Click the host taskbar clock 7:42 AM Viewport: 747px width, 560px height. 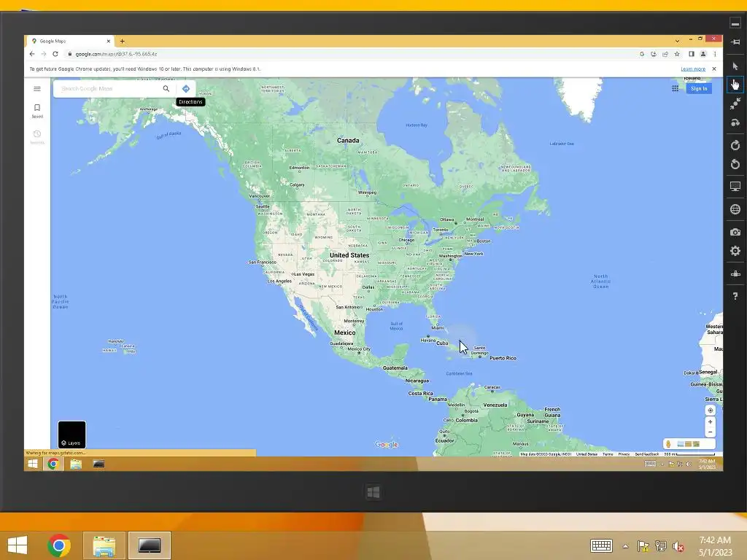coord(715,540)
